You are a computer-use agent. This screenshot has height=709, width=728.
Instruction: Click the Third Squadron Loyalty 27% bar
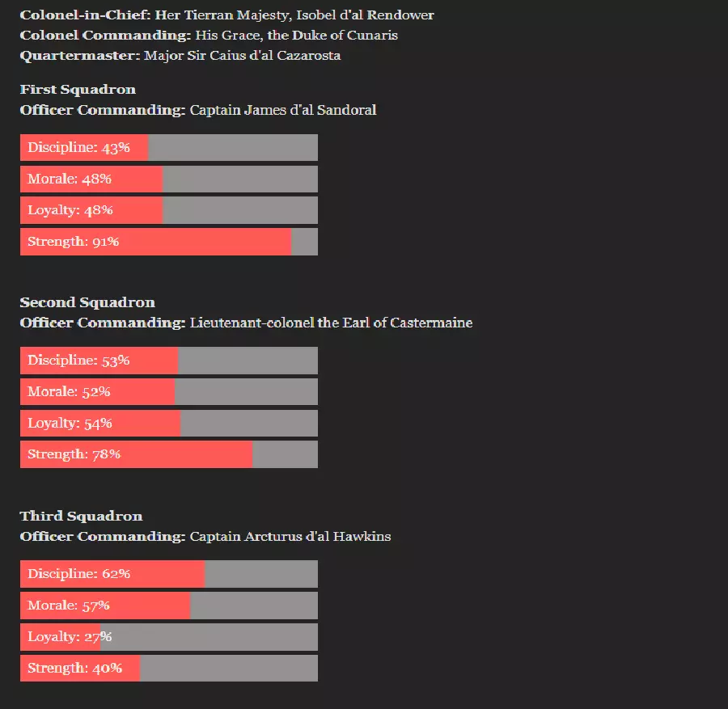(x=168, y=637)
